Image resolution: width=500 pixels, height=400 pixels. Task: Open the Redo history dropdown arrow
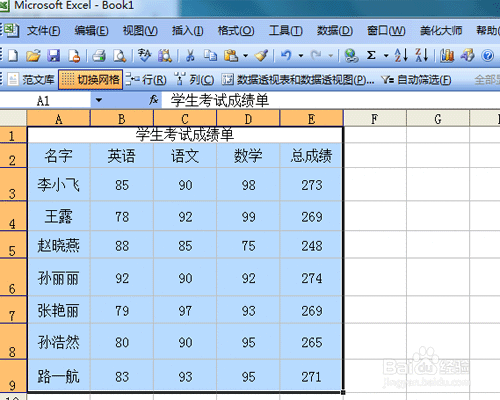(x=331, y=55)
